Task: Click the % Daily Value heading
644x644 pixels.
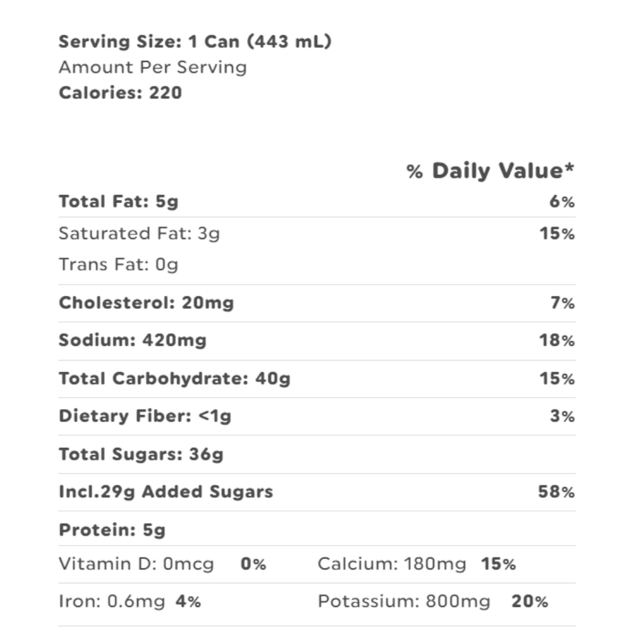Action: coord(490,171)
